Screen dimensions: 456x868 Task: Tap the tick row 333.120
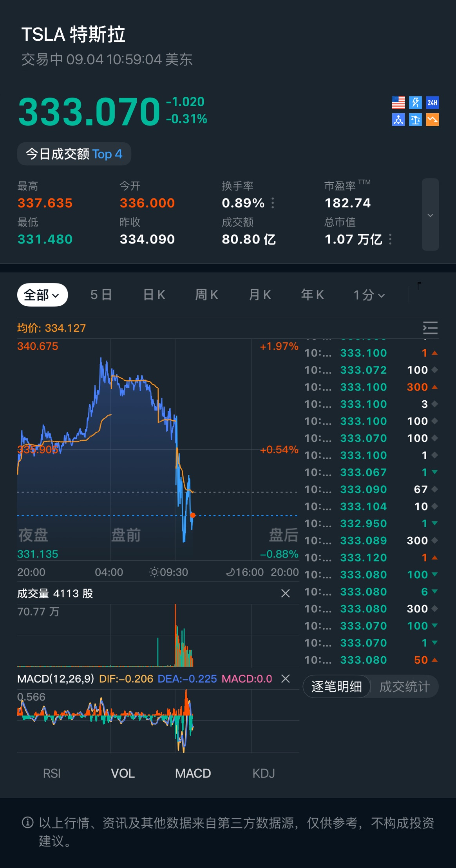point(371,557)
